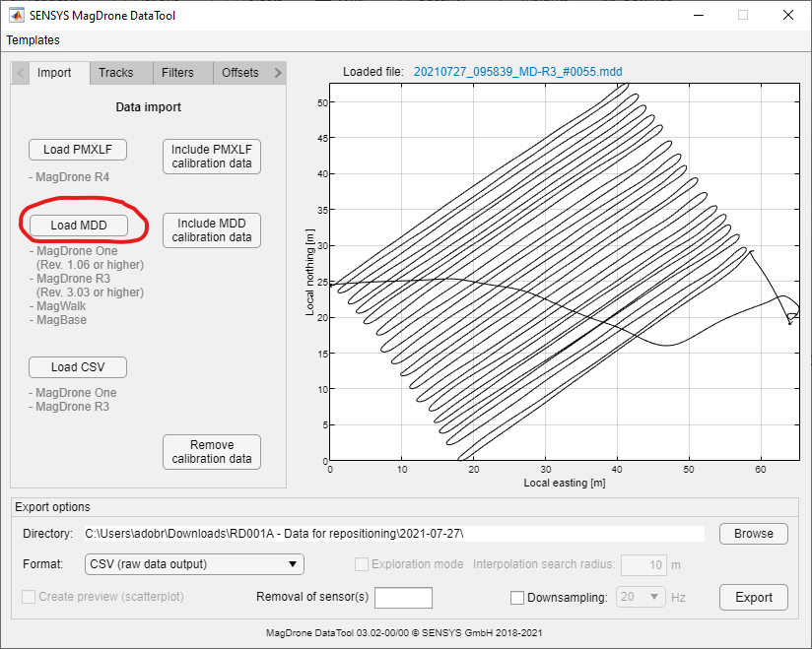The image size is (812, 649).
Task: Open the Templates menu
Action: (34, 40)
